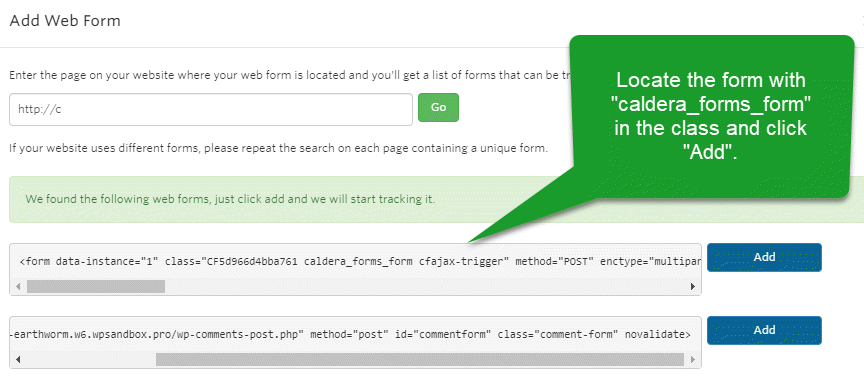Click the website URL input field
The image size is (864, 380).
210,109
